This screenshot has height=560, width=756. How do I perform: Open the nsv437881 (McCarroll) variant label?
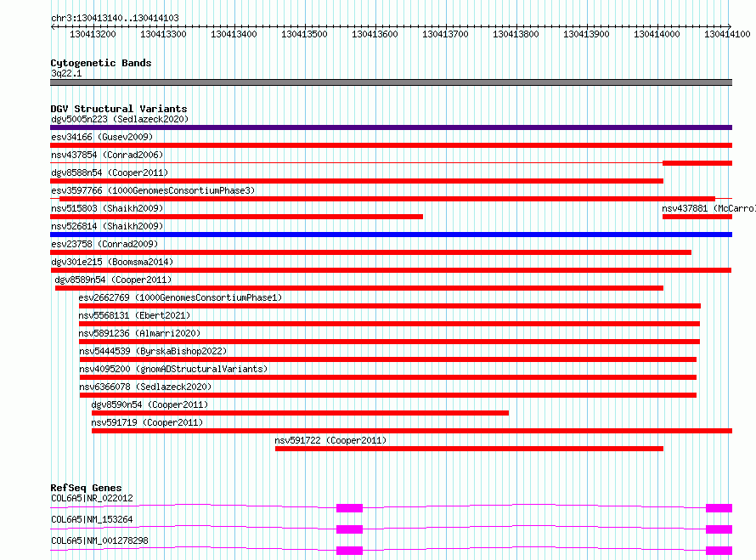[708, 208]
